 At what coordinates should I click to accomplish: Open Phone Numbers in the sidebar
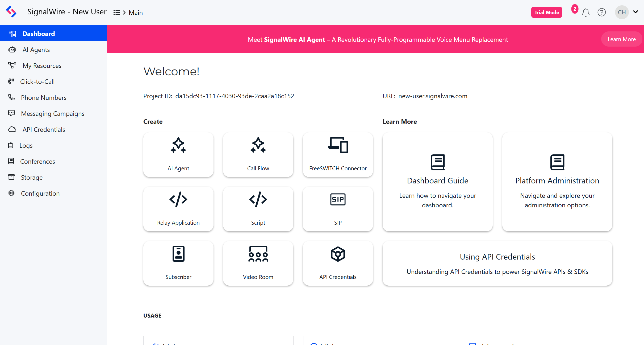click(53, 97)
